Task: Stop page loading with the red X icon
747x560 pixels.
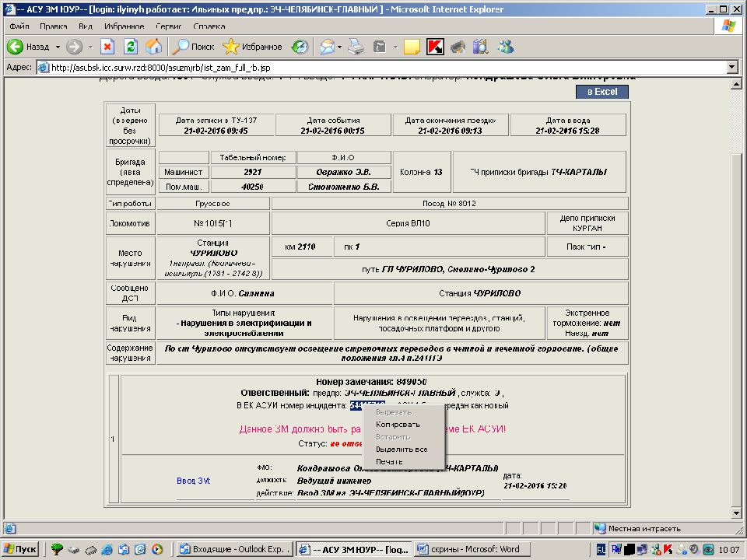Action: (107, 47)
